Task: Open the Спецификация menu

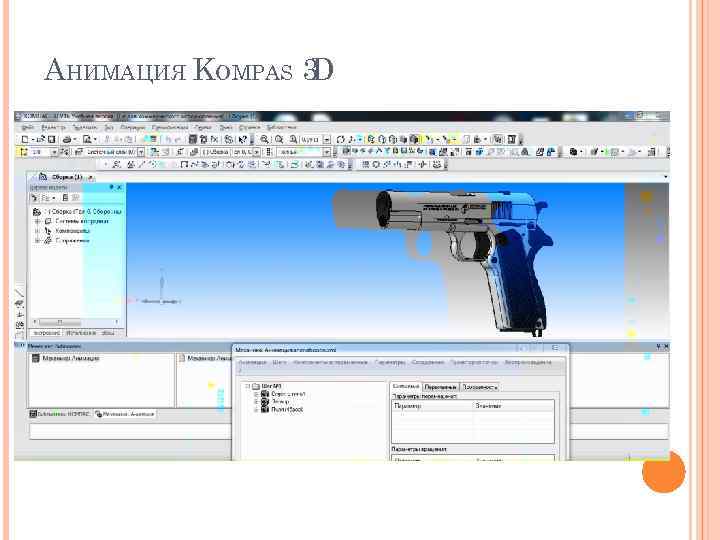Action: coord(170,127)
